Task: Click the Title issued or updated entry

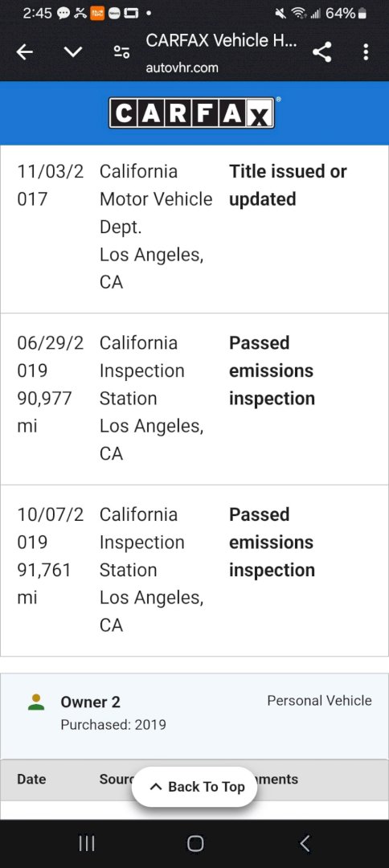Action: (x=289, y=186)
